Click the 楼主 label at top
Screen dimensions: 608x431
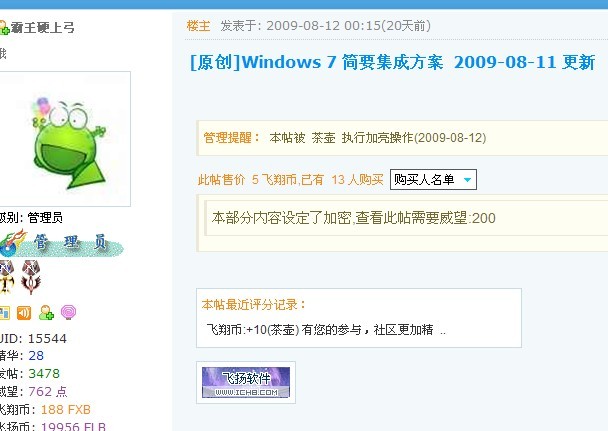pos(199,26)
